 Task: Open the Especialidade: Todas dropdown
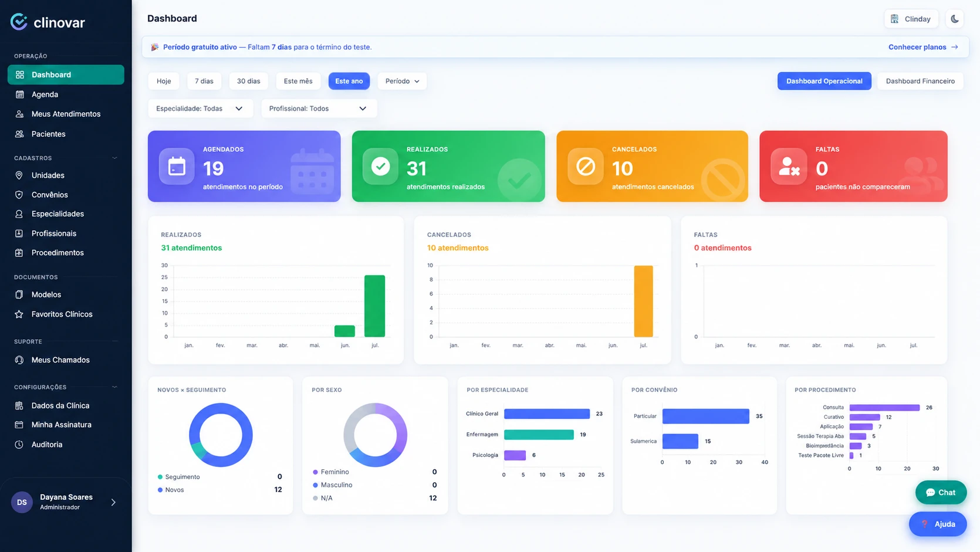pos(200,109)
